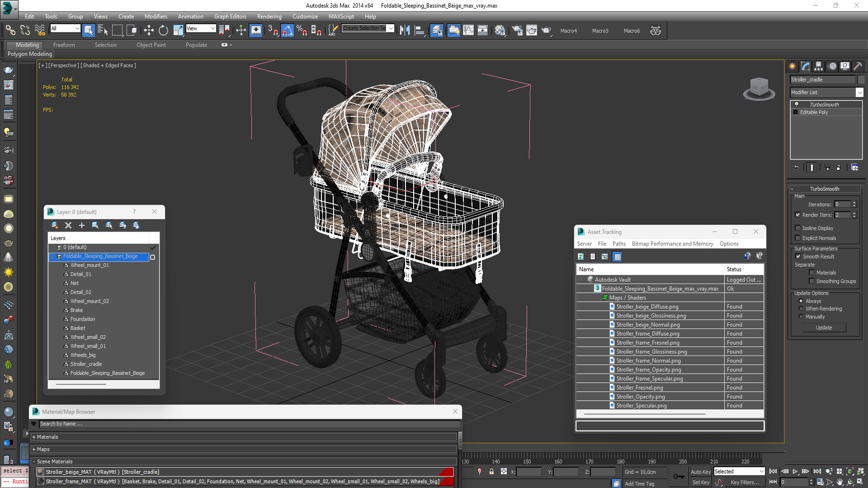Select the When Rendering radio option
Screen dimensions: 868x488
[801, 309]
